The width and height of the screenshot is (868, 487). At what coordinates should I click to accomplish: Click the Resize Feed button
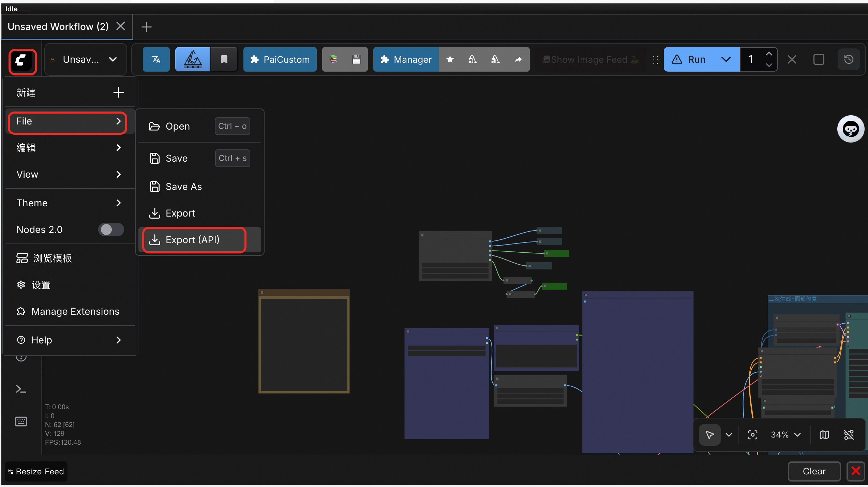click(x=36, y=472)
